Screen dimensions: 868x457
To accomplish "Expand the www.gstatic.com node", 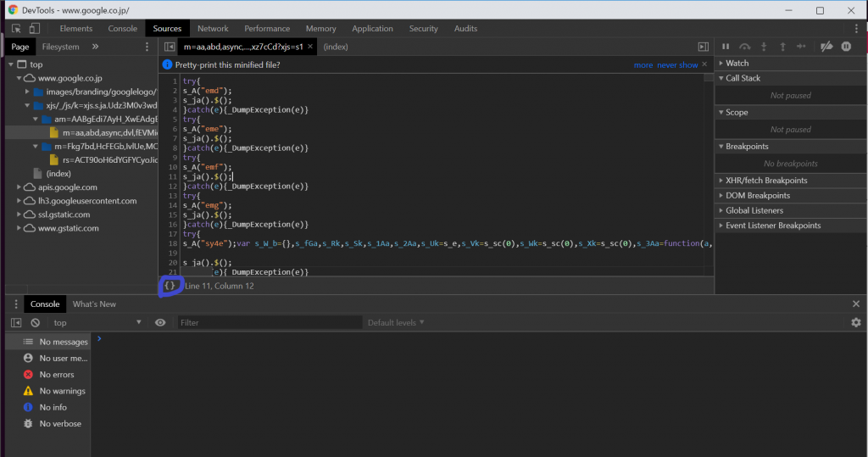I will 19,228.
